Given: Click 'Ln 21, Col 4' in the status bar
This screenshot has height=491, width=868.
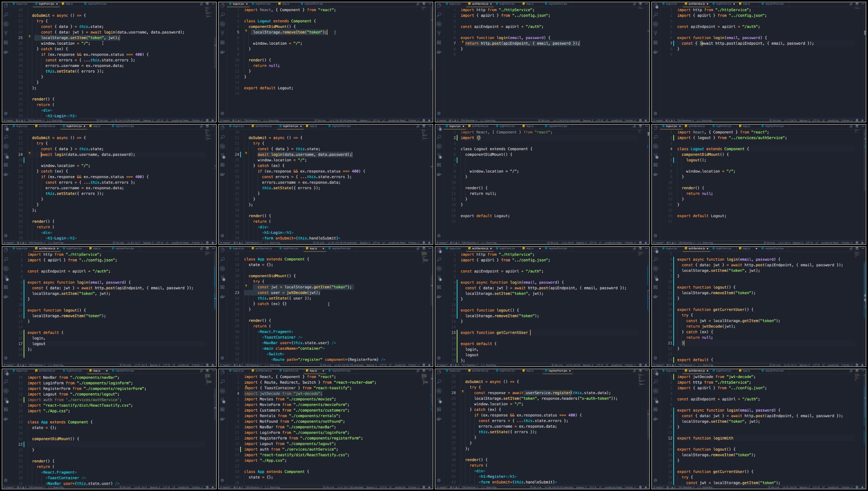Looking at the screenshot, I should [x=790, y=365].
